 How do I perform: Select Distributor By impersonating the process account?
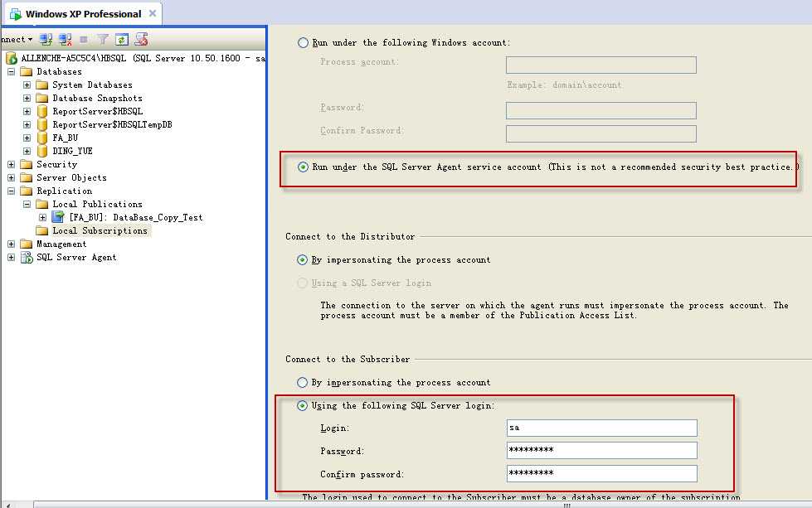click(x=303, y=259)
